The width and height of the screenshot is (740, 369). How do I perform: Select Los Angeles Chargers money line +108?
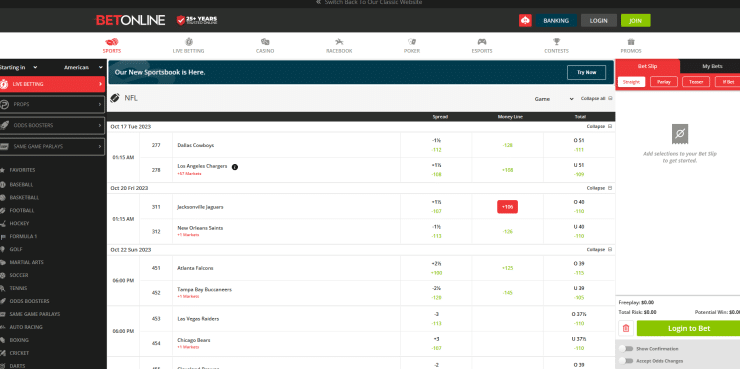[x=507, y=170]
